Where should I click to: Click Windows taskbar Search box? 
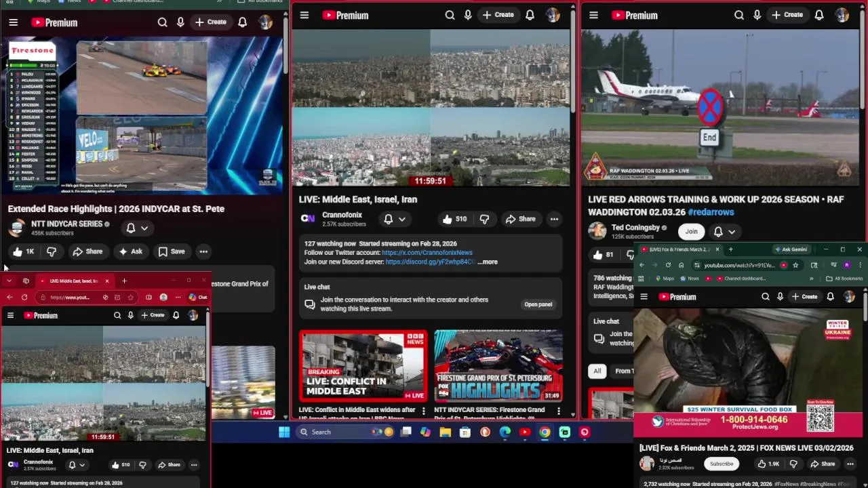click(346, 432)
